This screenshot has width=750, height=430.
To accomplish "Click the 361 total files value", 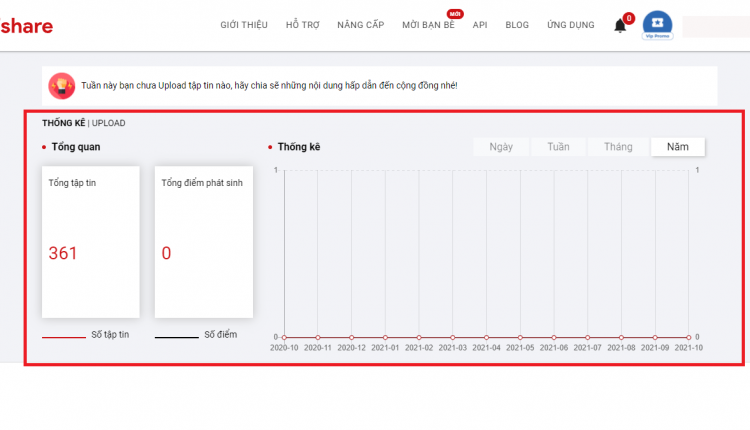I will tap(63, 253).
